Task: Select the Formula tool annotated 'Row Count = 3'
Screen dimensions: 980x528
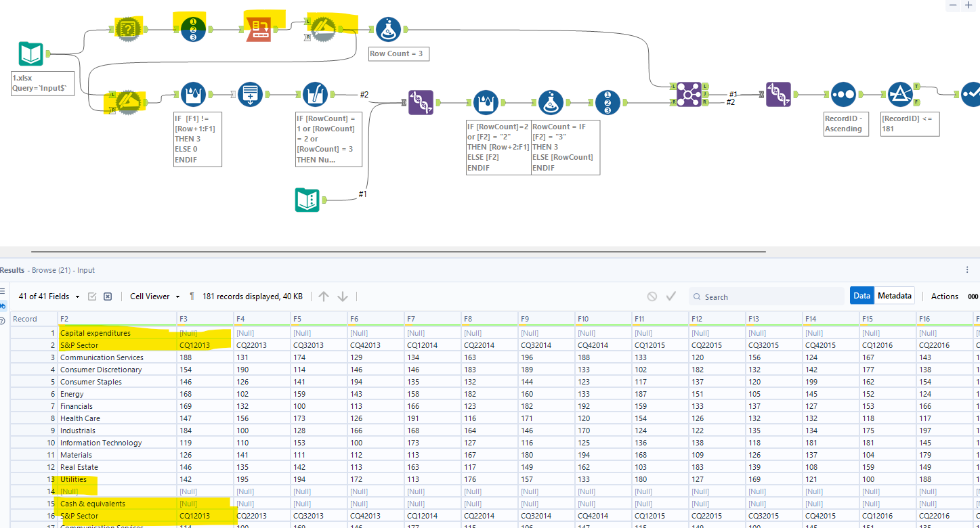Action: pos(388,29)
